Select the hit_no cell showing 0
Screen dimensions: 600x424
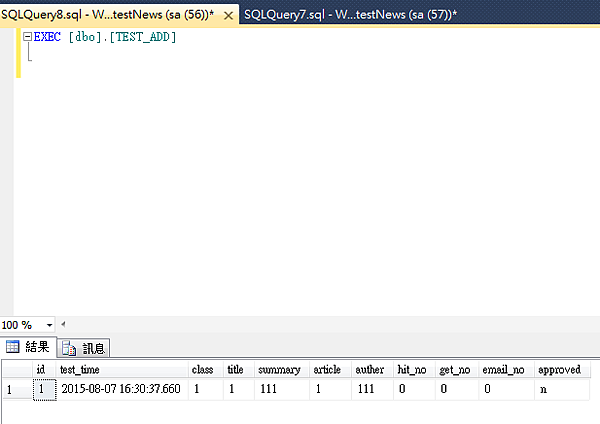(414, 390)
